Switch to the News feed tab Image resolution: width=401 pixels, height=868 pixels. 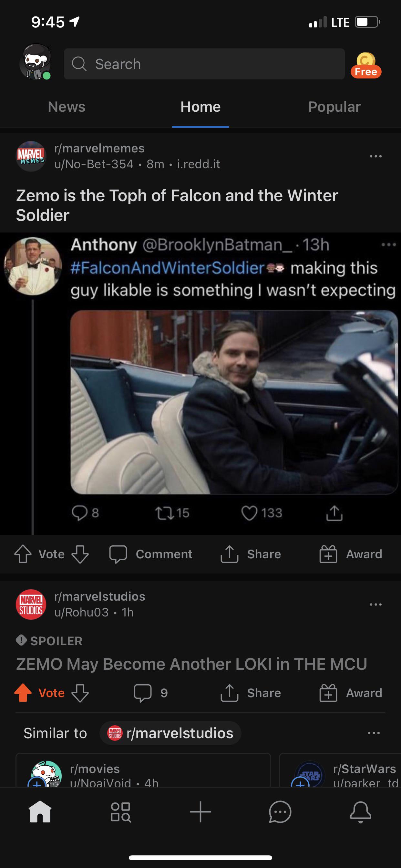pyautogui.click(x=66, y=107)
